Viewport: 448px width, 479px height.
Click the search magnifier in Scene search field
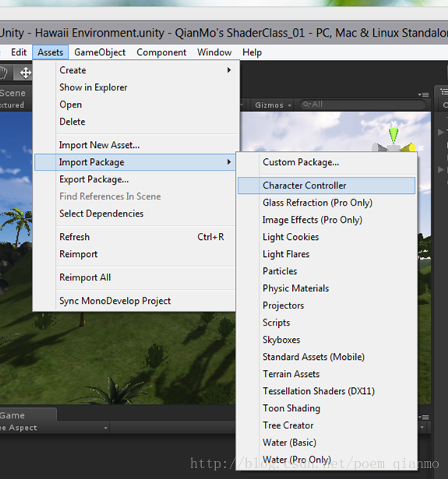point(306,104)
